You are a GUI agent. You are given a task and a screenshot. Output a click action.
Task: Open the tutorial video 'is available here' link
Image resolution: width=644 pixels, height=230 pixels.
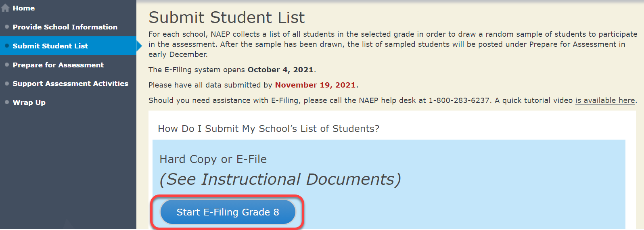click(x=605, y=100)
